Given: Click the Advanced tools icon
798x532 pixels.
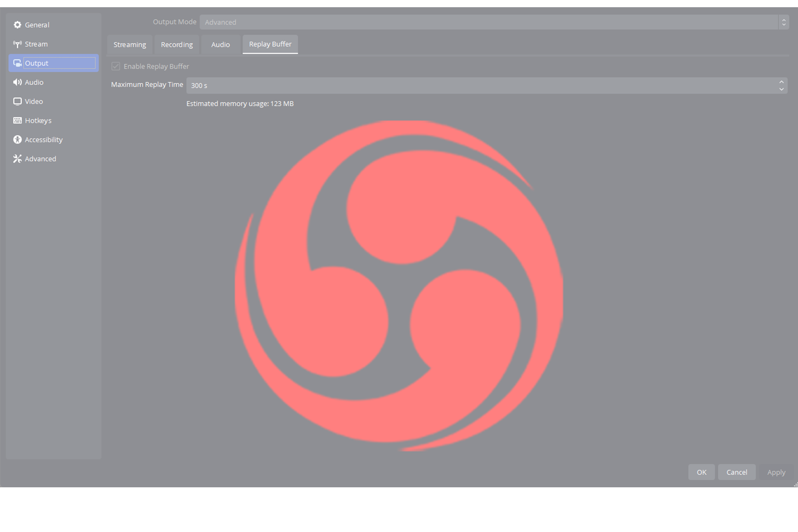Looking at the screenshot, I should point(17,159).
